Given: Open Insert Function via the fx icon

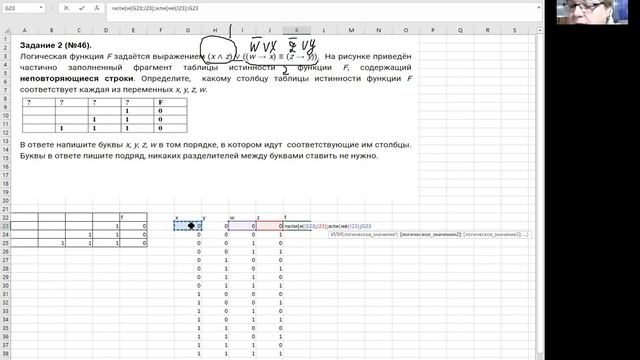Looking at the screenshot, I should 97,8.
